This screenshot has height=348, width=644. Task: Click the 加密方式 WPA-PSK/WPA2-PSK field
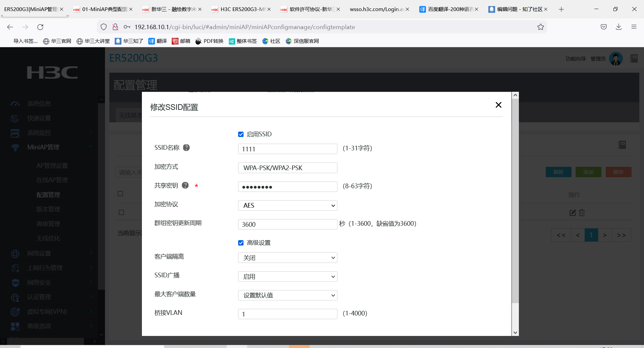point(287,168)
